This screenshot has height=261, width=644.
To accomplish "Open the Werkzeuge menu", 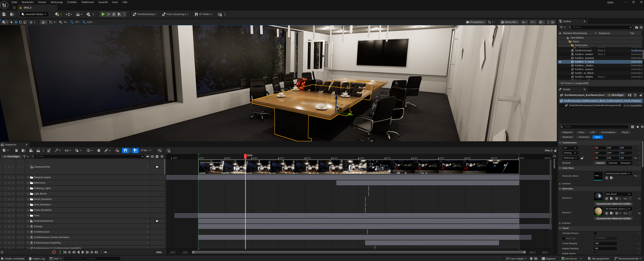I will [57, 2].
